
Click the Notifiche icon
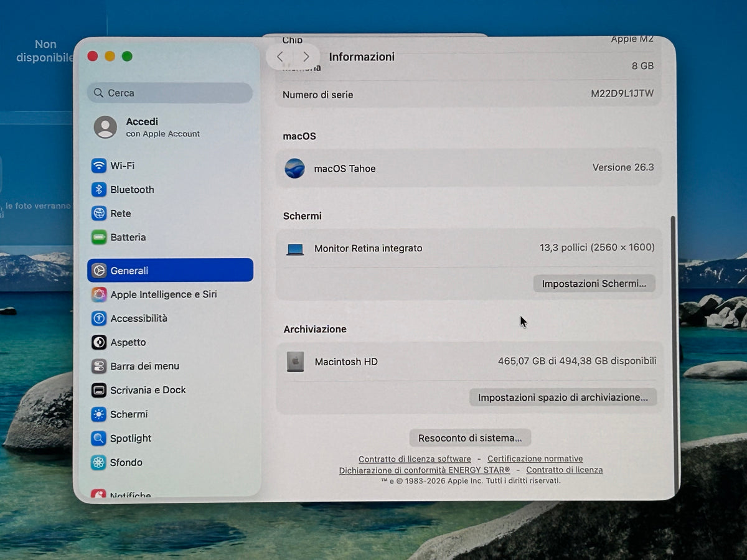coord(99,495)
